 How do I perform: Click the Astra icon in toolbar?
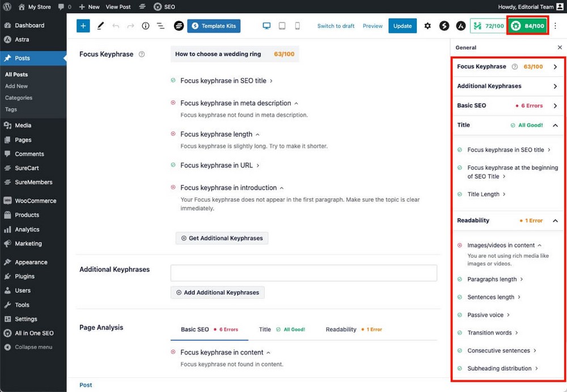[460, 25]
